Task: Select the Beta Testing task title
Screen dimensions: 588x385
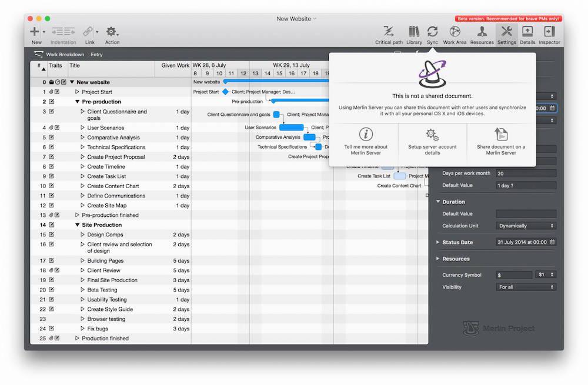Action: (x=102, y=290)
